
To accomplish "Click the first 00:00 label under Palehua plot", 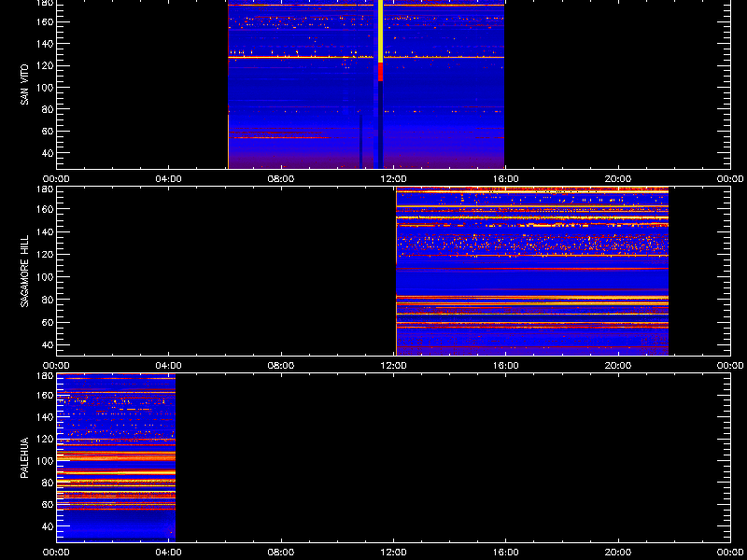I will pyautogui.click(x=57, y=553).
